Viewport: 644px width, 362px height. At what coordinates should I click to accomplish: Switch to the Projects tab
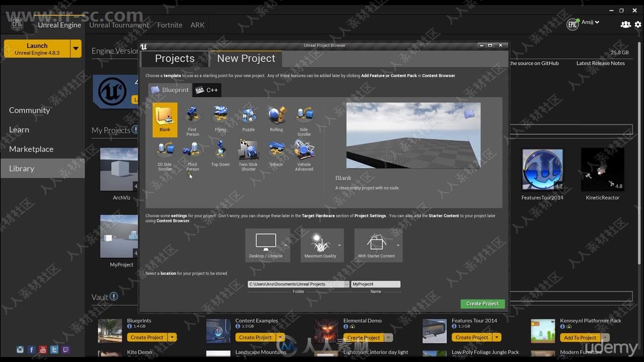click(175, 58)
